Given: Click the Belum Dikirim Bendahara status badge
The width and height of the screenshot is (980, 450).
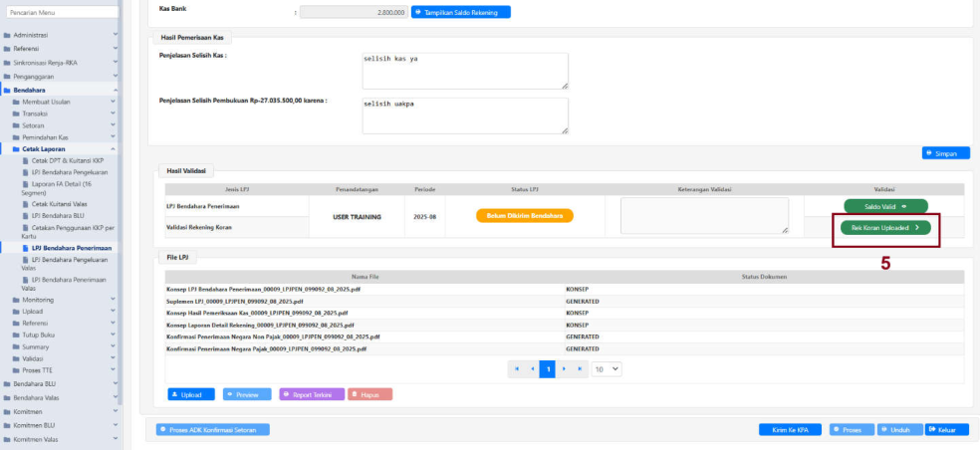Looking at the screenshot, I should click(x=524, y=216).
